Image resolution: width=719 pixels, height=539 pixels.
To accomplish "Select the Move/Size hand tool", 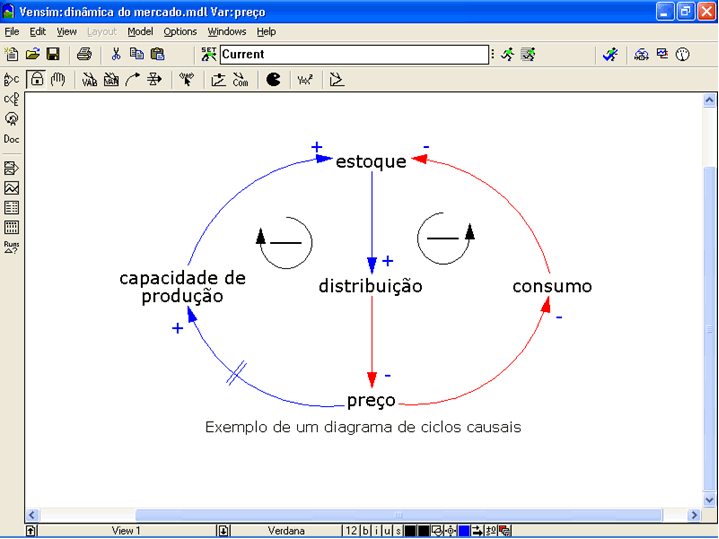I will (57, 80).
